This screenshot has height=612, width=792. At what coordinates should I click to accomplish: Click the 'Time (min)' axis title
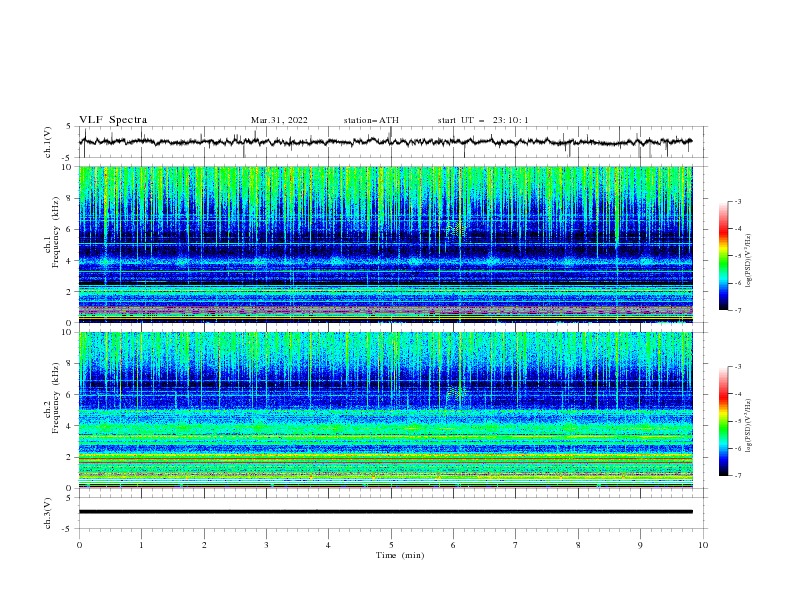(400, 555)
